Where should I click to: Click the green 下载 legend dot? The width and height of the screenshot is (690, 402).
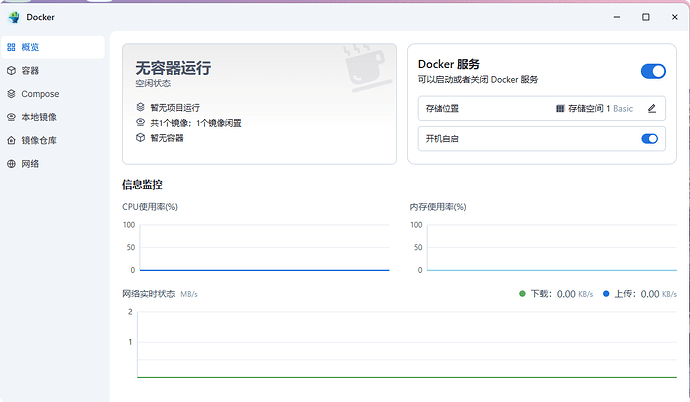(522, 294)
